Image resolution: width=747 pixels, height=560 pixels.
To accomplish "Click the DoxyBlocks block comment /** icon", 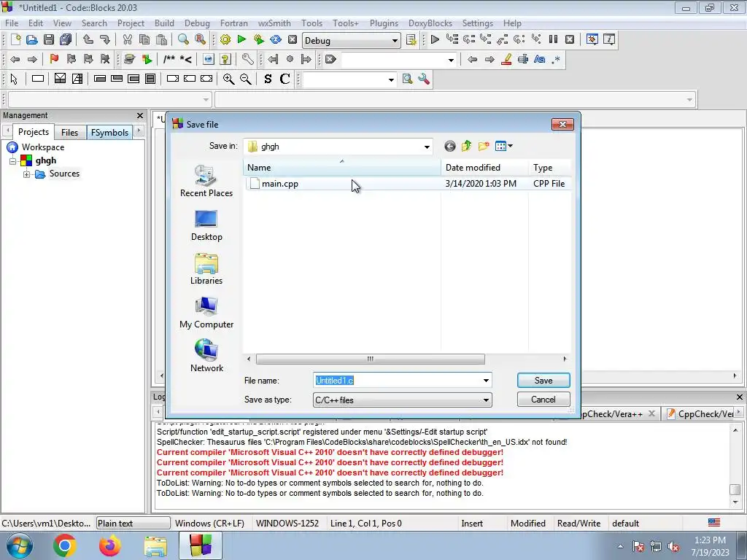I will [169, 59].
